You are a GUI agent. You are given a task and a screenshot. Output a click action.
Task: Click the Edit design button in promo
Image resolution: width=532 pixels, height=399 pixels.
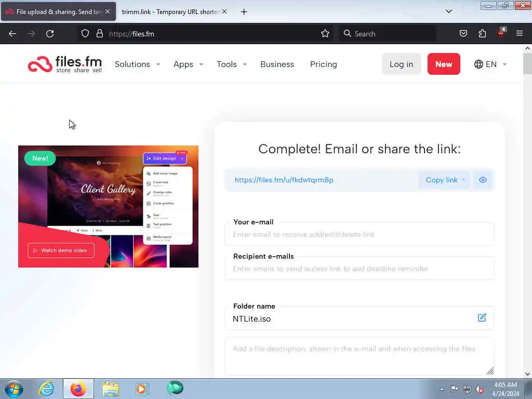point(165,158)
